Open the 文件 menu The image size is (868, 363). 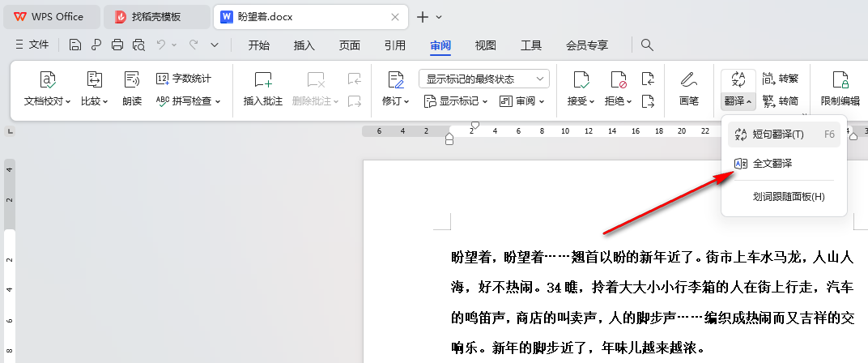pyautogui.click(x=32, y=45)
